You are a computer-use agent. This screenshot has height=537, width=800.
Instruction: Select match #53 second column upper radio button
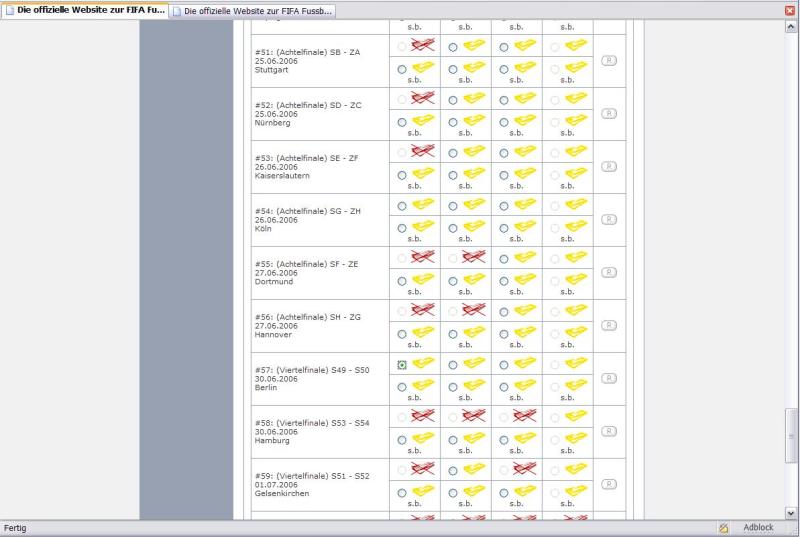pyautogui.click(x=453, y=152)
